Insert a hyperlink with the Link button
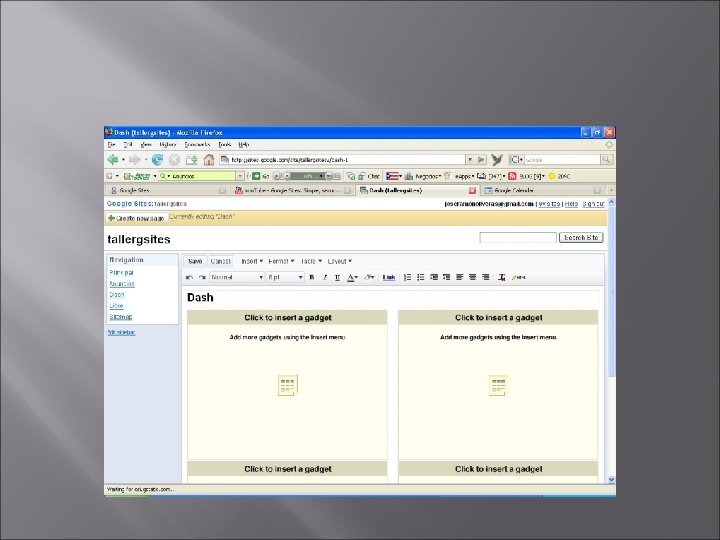This screenshot has height=540, width=720. point(389,277)
